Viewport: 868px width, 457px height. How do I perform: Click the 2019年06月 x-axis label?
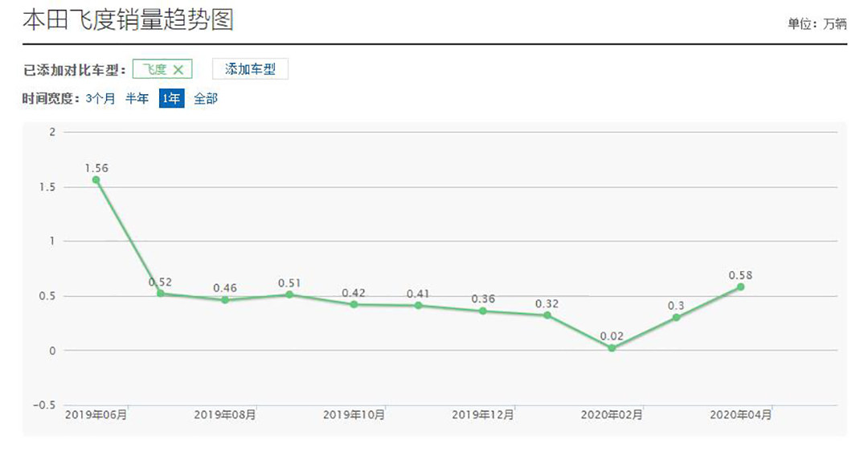point(96,414)
